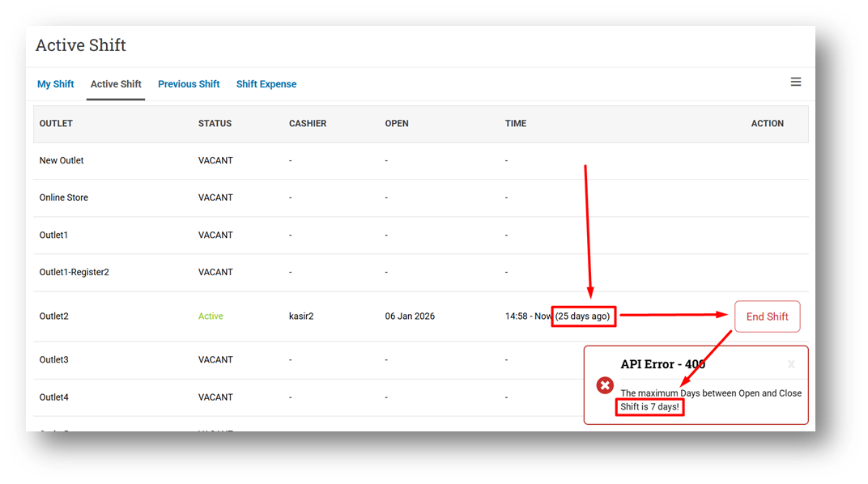Image resolution: width=868 pixels, height=484 pixels.
Task: Click VACANT status of Online Store
Action: pos(215,197)
